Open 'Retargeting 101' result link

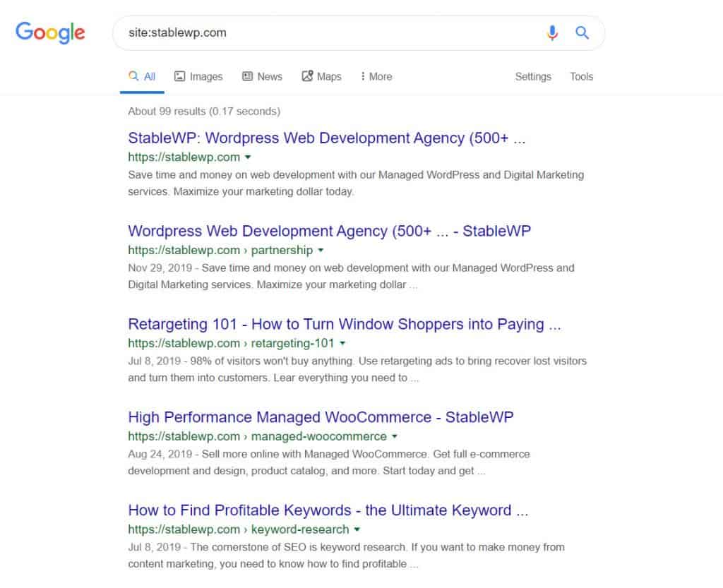click(x=345, y=324)
